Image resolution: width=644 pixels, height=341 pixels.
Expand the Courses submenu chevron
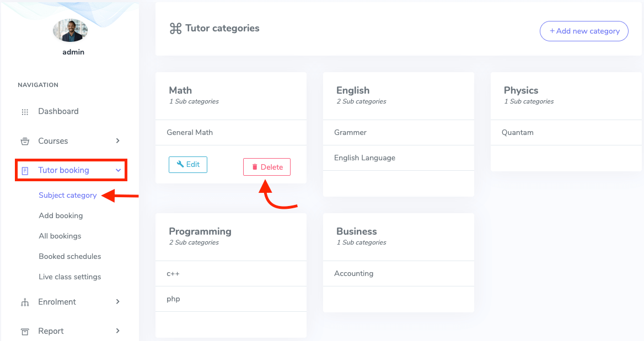point(117,141)
